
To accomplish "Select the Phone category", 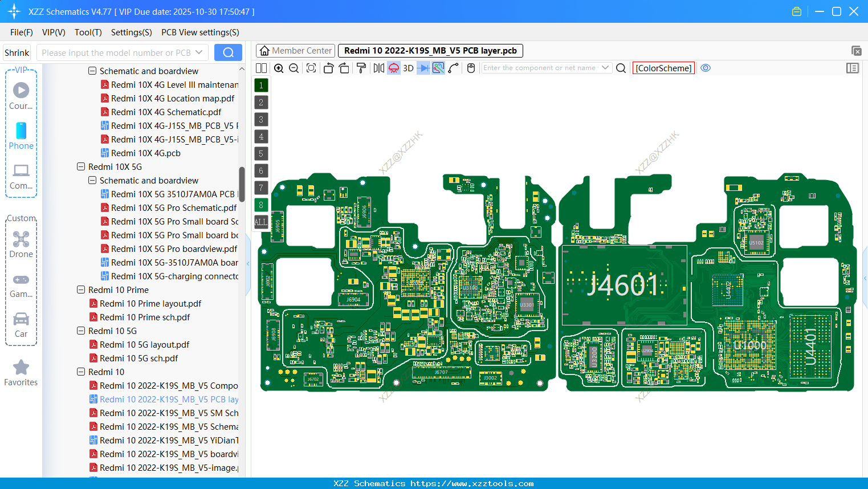I will coord(21,136).
